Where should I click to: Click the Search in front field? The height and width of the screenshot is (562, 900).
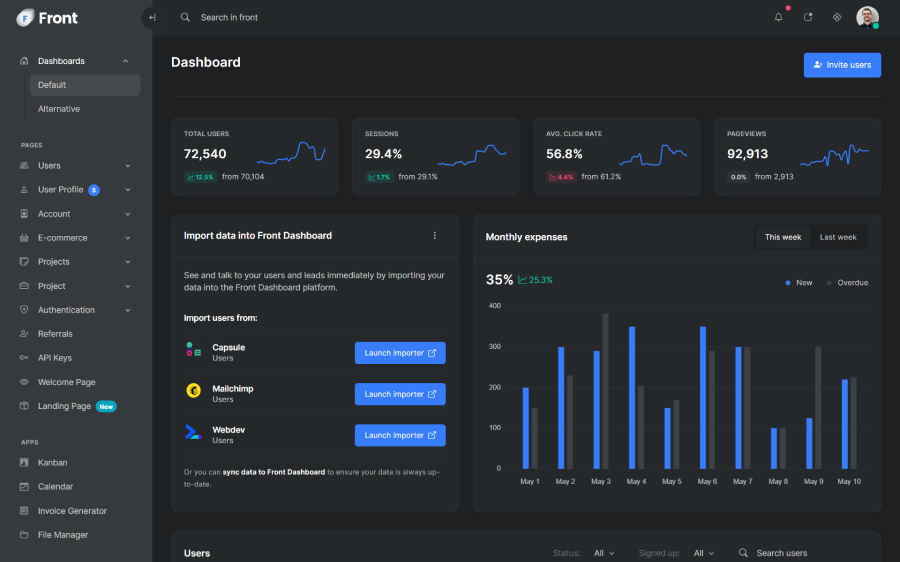[x=229, y=17]
